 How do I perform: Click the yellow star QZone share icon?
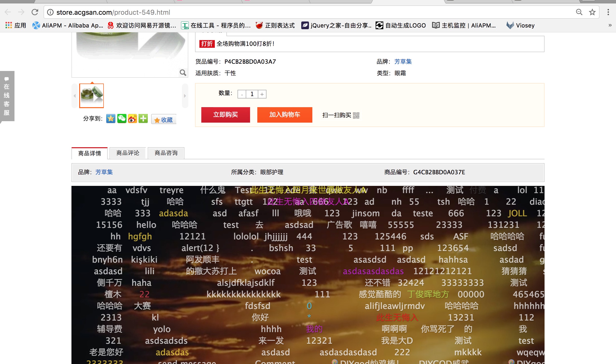click(111, 119)
